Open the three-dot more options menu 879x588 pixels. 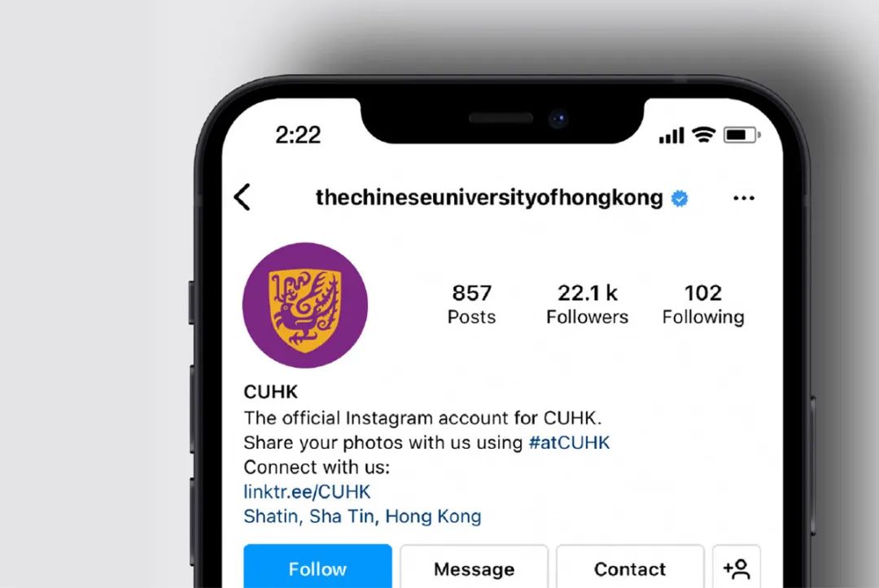pos(743,198)
